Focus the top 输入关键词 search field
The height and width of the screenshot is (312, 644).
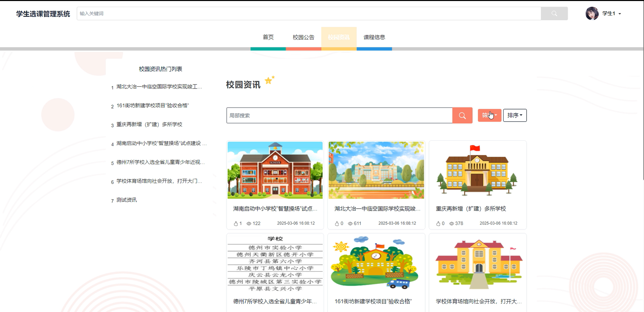(x=309, y=13)
